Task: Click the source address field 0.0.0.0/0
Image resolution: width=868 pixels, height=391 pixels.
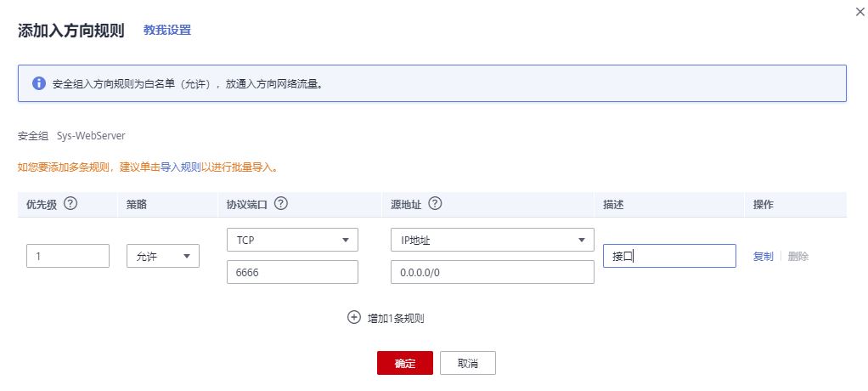Action: (492, 272)
